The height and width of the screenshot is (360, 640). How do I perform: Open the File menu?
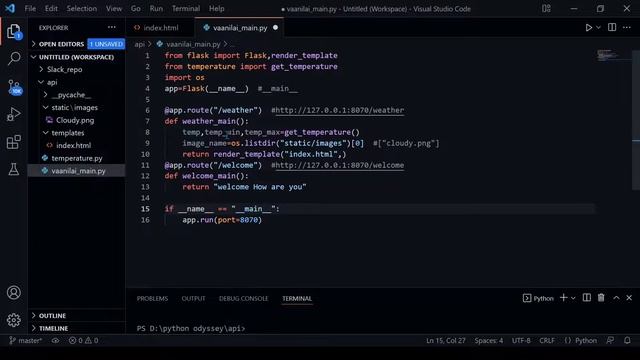(30, 9)
